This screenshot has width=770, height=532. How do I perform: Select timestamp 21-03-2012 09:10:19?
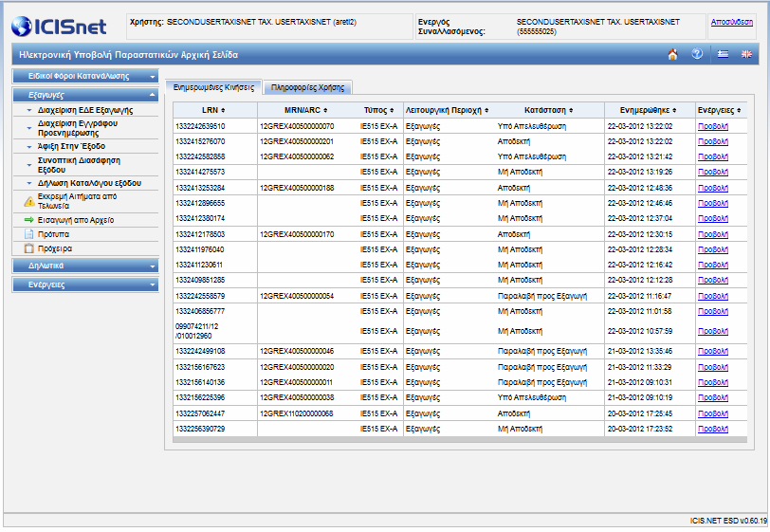(x=640, y=397)
